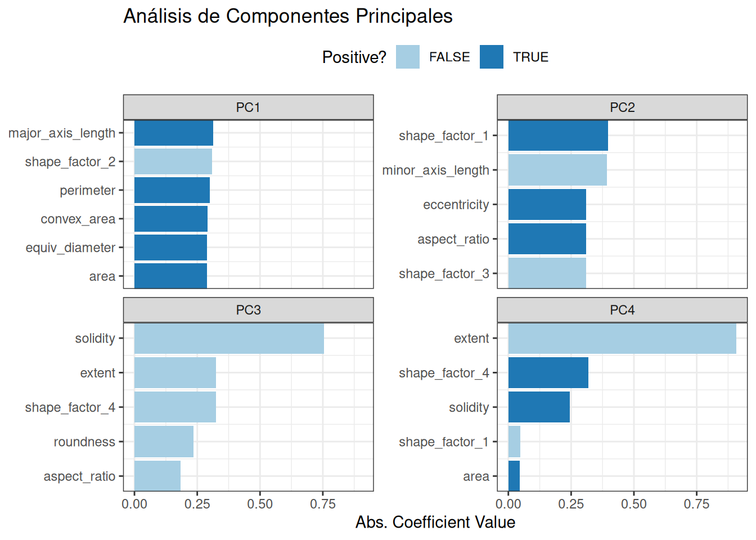Select the PC2 facet header

tap(622, 107)
